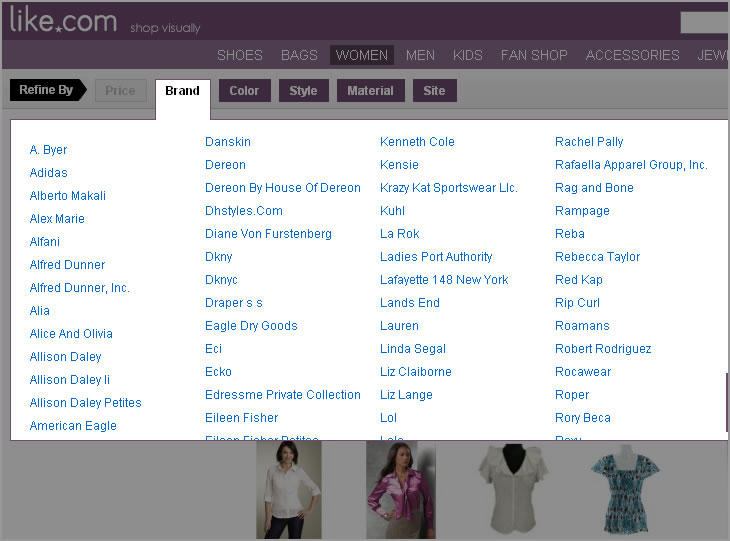This screenshot has width=730, height=541.
Task: Open the KIDS category
Action: (x=467, y=55)
